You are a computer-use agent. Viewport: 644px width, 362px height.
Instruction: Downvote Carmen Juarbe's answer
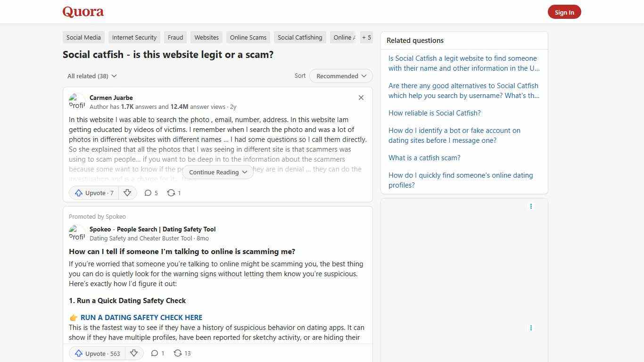tap(127, 193)
